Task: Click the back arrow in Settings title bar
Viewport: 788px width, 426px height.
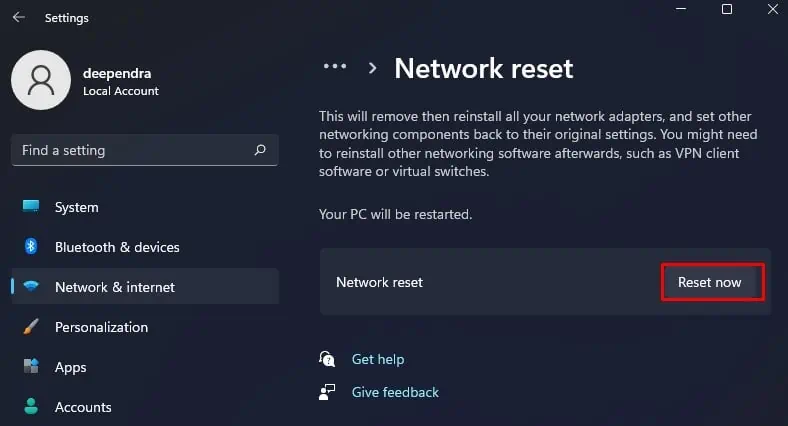Action: [x=18, y=18]
